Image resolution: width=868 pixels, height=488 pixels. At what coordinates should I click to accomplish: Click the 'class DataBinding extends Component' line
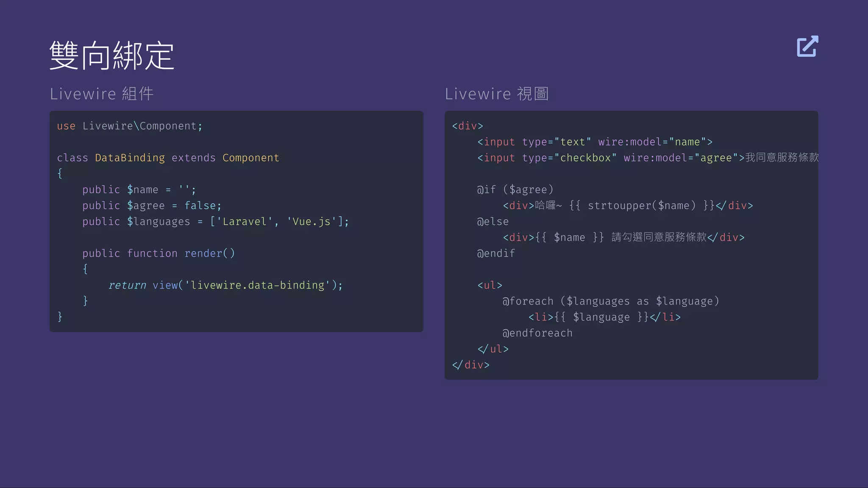coord(168,158)
